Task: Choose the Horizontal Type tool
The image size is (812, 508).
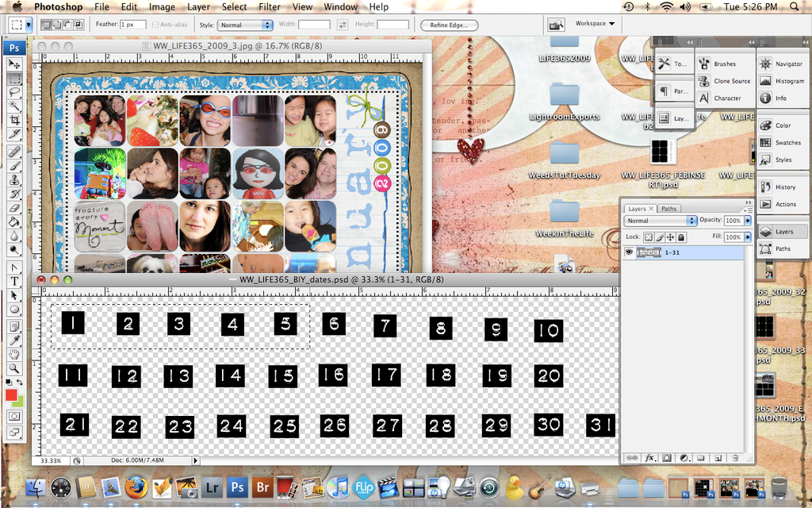Action: click(x=14, y=281)
